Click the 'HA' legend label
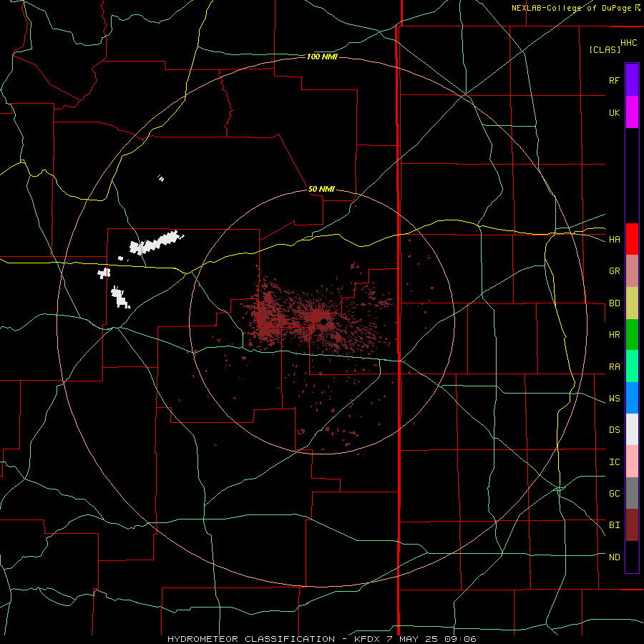The height and width of the screenshot is (644, 644). click(x=614, y=240)
